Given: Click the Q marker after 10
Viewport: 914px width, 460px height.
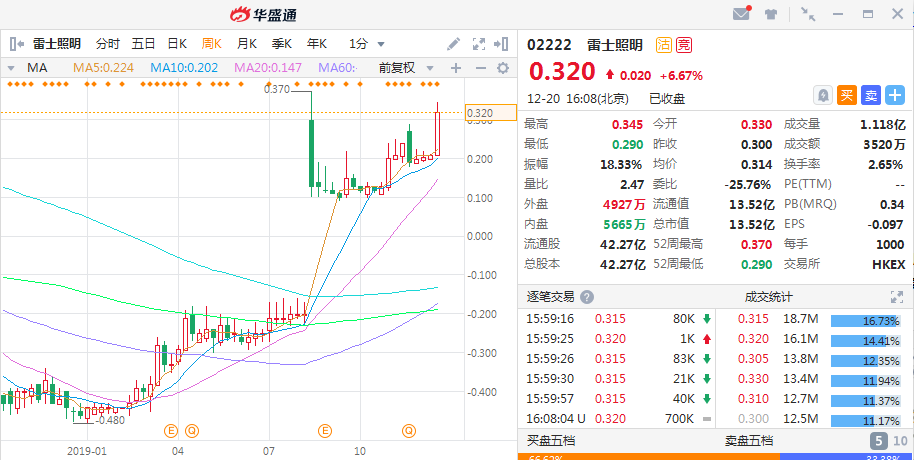Looking at the screenshot, I should 409,431.
